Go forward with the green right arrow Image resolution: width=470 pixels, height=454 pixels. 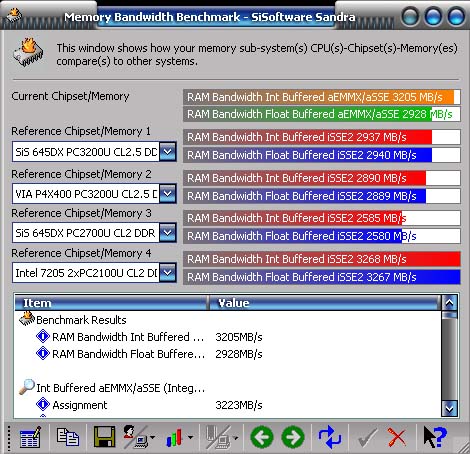pos(293,437)
